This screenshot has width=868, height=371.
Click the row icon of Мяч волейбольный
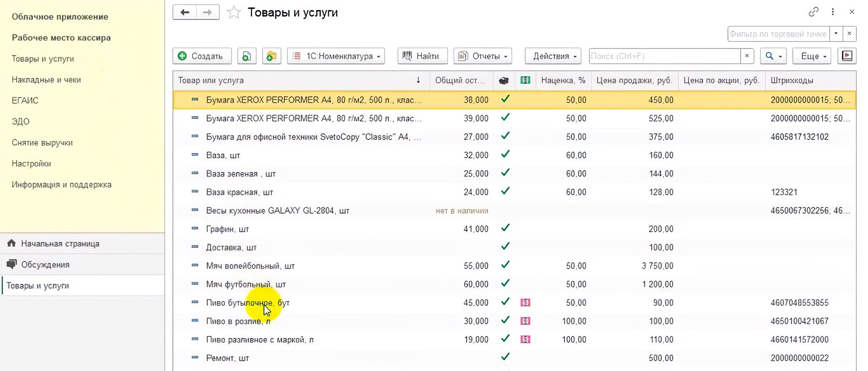[x=195, y=265]
